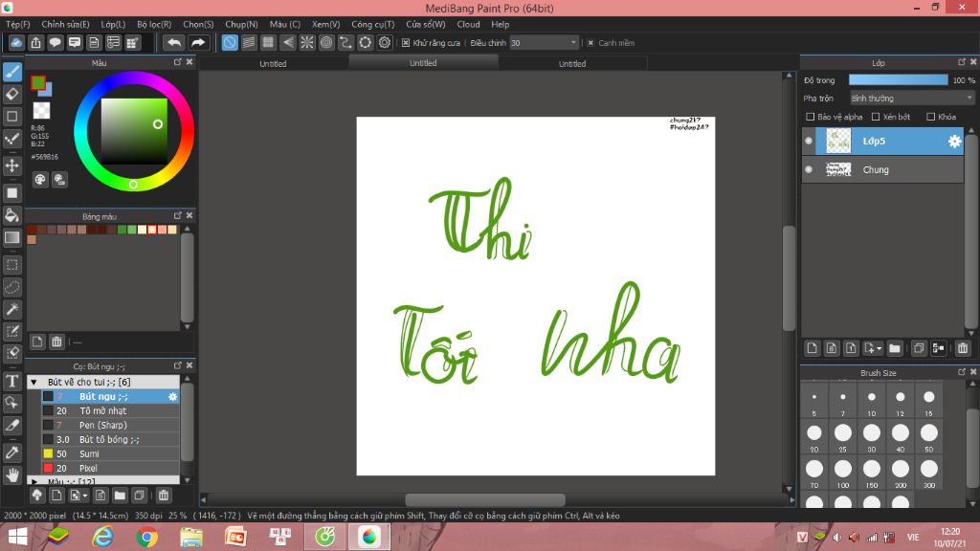
Task: Add a new layer in Lớp panel
Action: click(812, 348)
